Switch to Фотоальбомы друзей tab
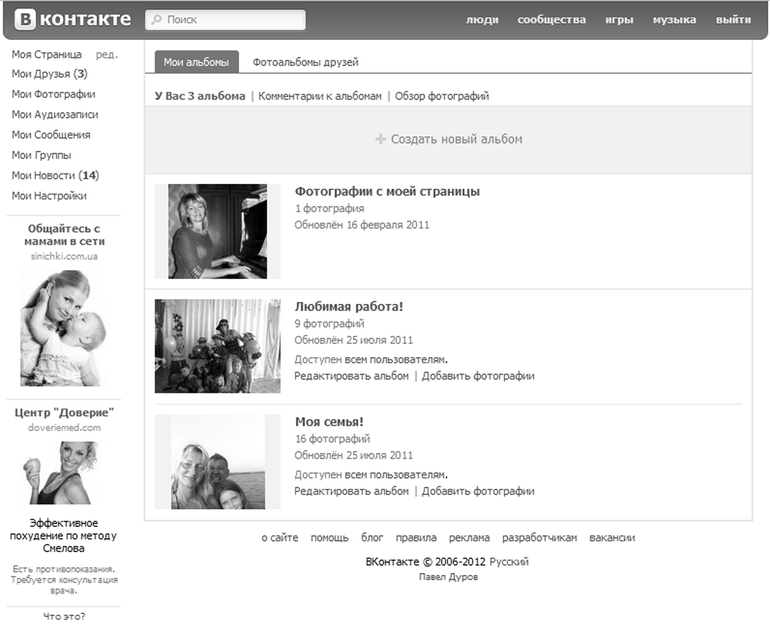This screenshot has width=770, height=624. pyautogui.click(x=305, y=62)
